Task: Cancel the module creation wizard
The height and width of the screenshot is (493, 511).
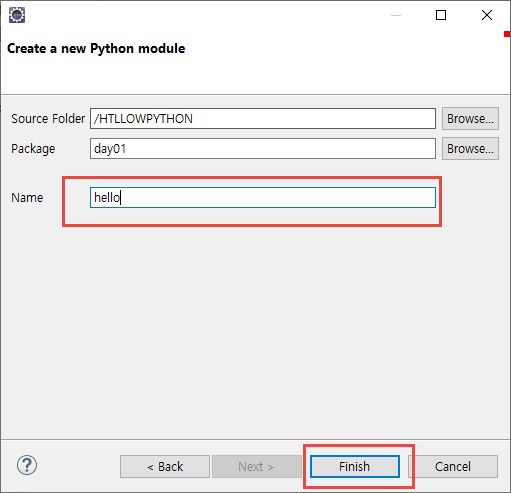Action: [x=453, y=466]
